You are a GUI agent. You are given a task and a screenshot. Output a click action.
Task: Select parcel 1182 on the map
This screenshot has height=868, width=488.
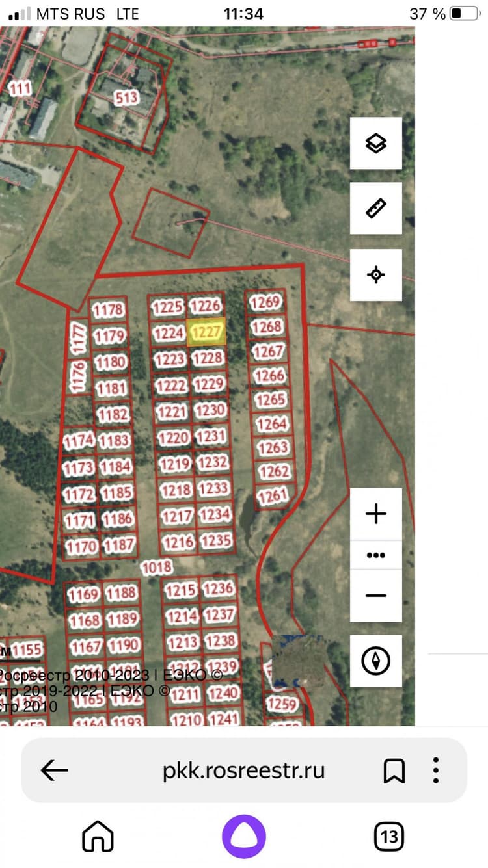click(113, 414)
